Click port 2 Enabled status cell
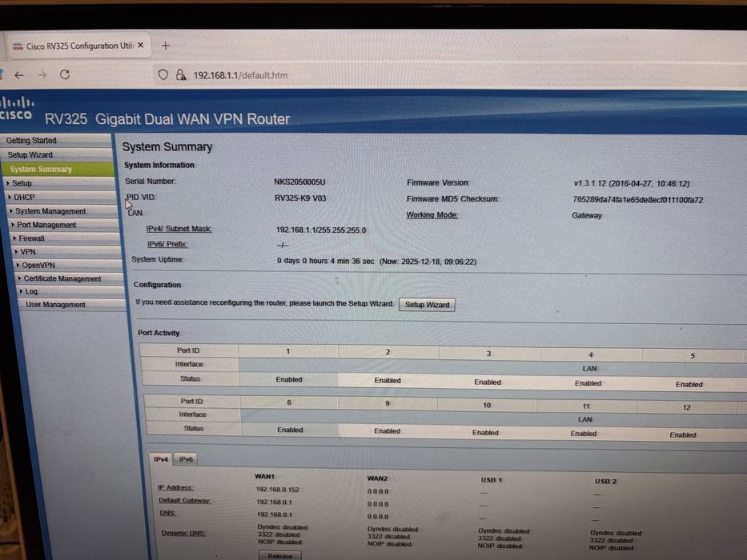 tap(388, 381)
